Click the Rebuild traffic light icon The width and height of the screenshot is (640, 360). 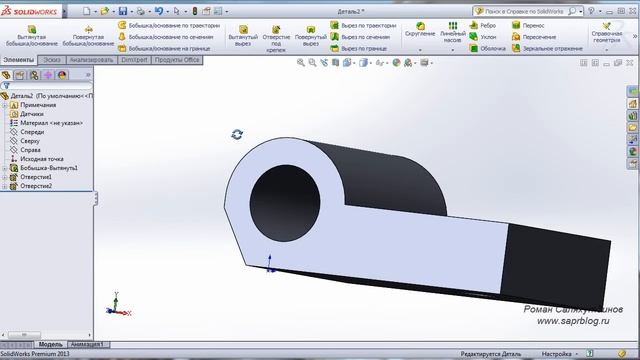pyautogui.click(x=195, y=11)
